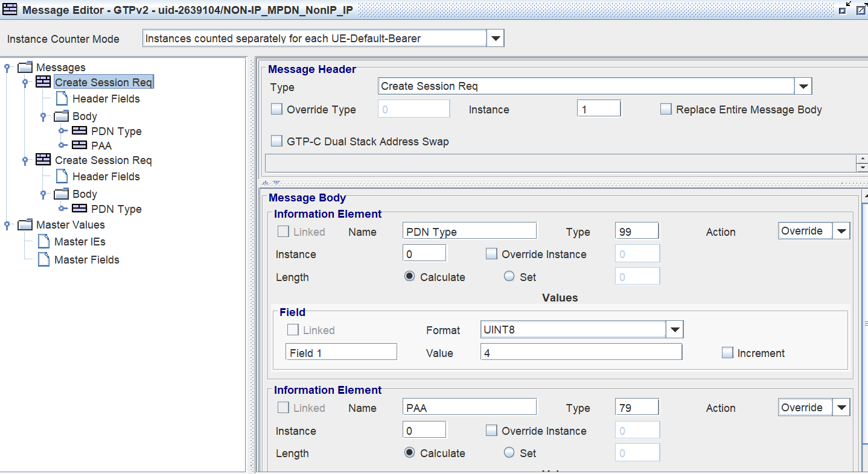Click the Messages folder icon

[x=25, y=68]
